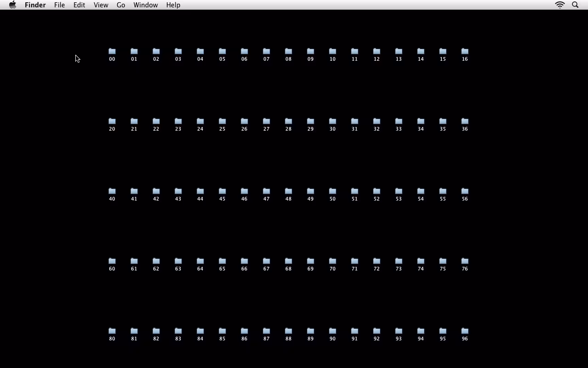
Task: Open the View menu
Action: tap(101, 5)
